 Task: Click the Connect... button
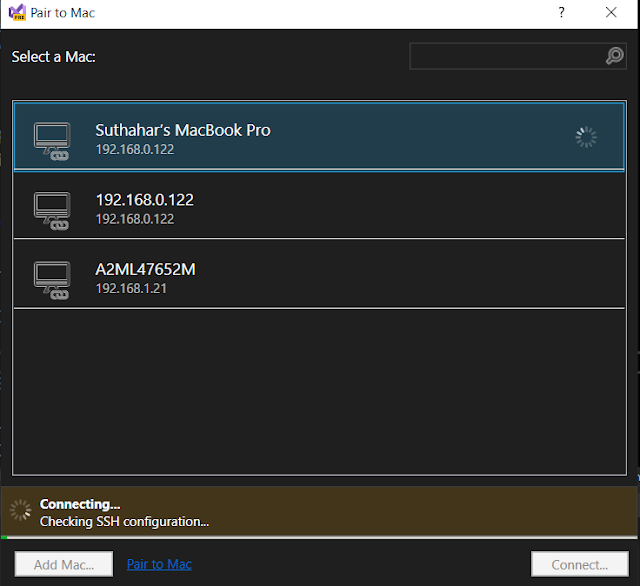pos(580,564)
